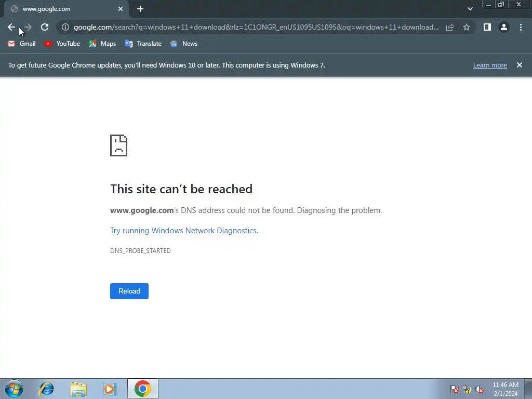Screen dimensions: 532x399
Task: Share this page via share icon
Action: 450,27
